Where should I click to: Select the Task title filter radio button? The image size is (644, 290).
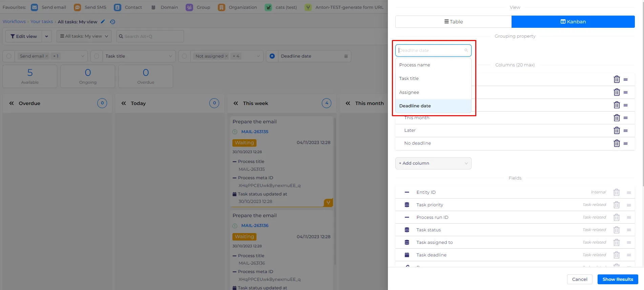[97, 56]
